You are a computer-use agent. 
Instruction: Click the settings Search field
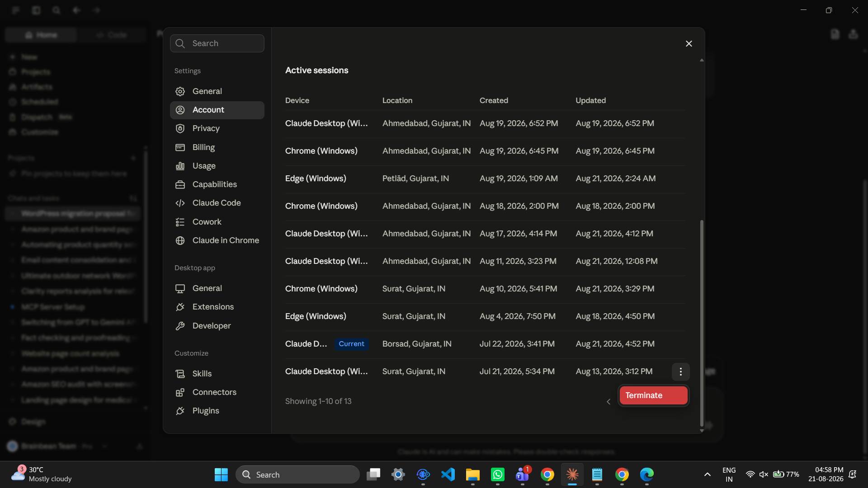[217, 43]
